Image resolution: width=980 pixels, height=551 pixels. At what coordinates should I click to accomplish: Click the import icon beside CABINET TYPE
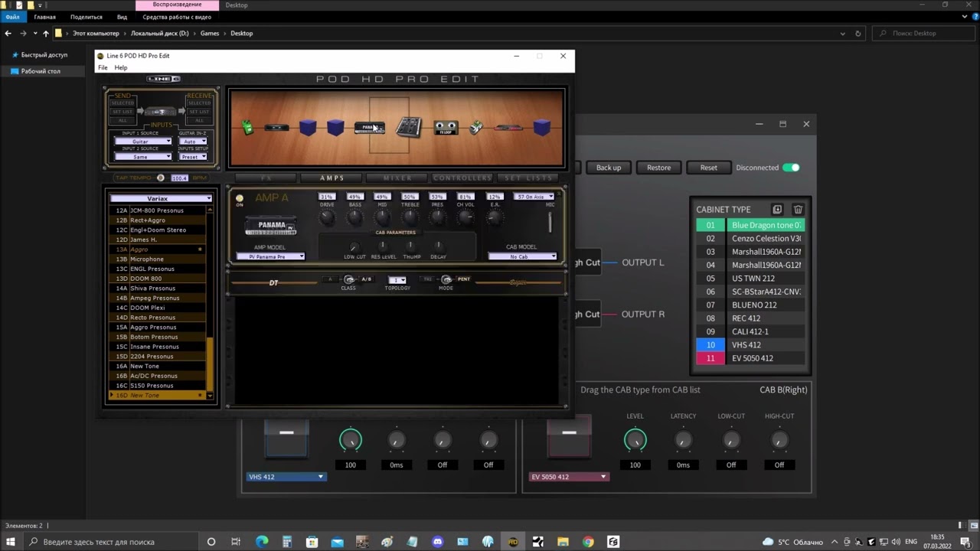(777, 209)
